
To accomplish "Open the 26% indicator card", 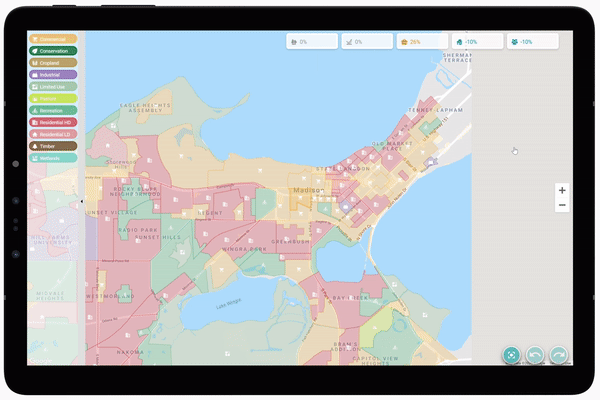I will 422,41.
